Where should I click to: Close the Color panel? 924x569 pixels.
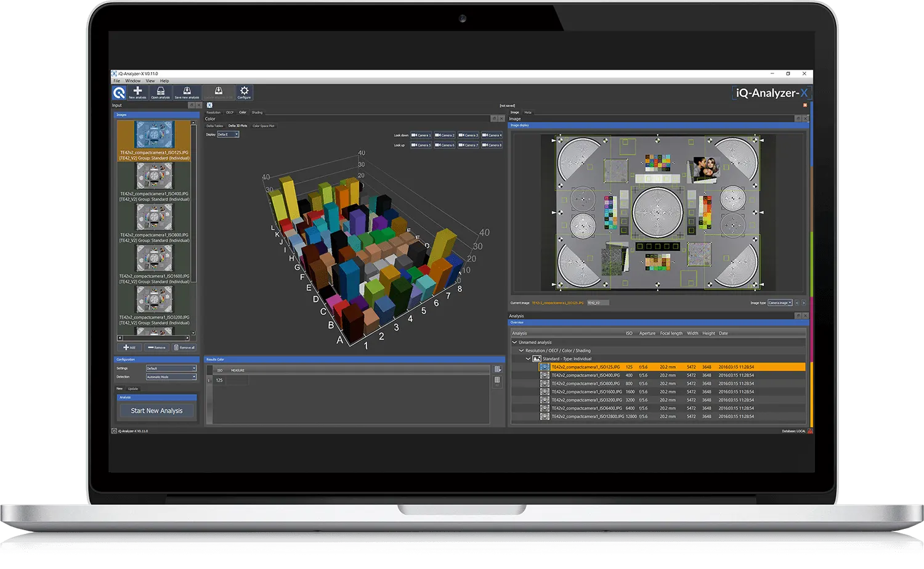(501, 118)
